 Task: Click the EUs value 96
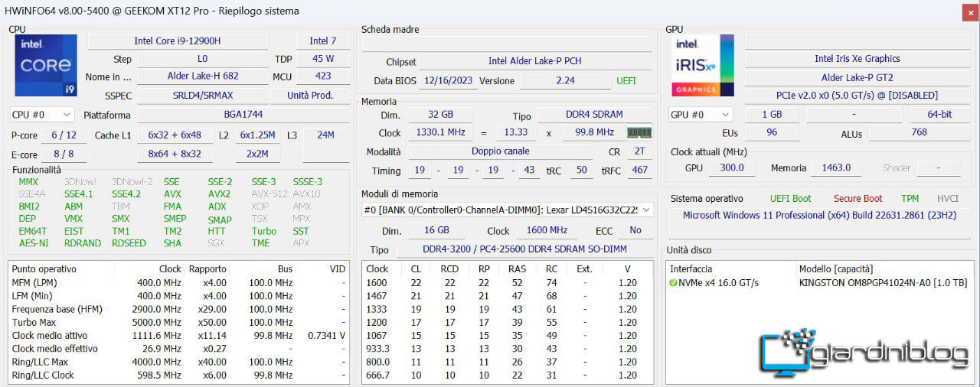pyautogui.click(x=772, y=132)
